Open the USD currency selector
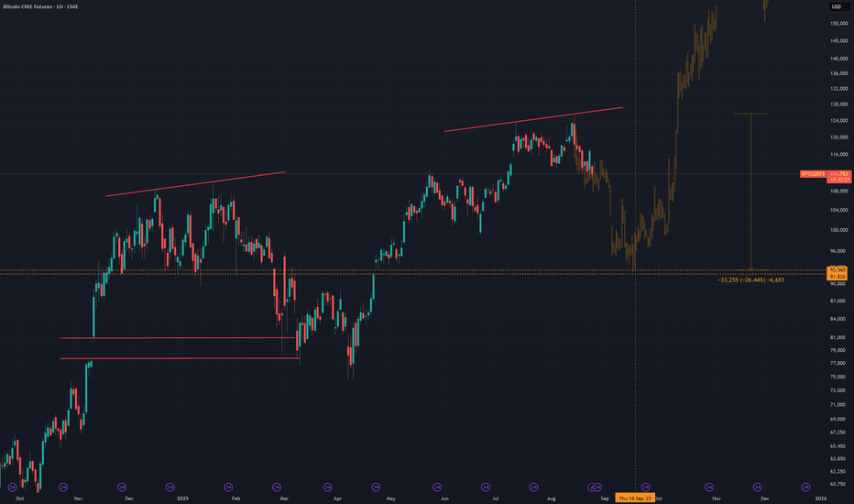The height and width of the screenshot is (504, 854). pos(838,6)
